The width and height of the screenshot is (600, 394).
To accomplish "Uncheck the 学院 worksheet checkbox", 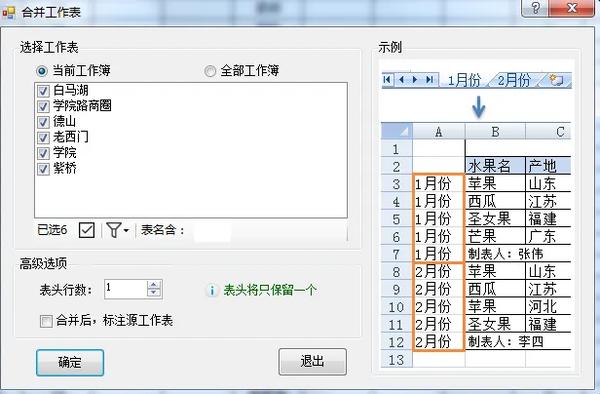I will pyautogui.click(x=43, y=153).
